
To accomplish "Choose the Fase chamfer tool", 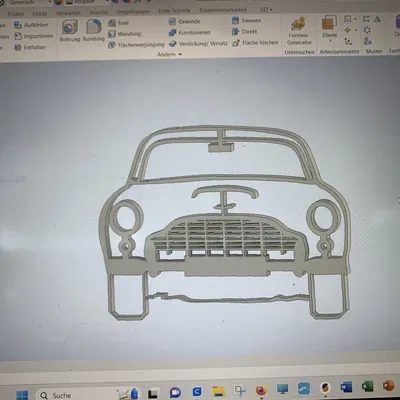I will tap(118, 23).
